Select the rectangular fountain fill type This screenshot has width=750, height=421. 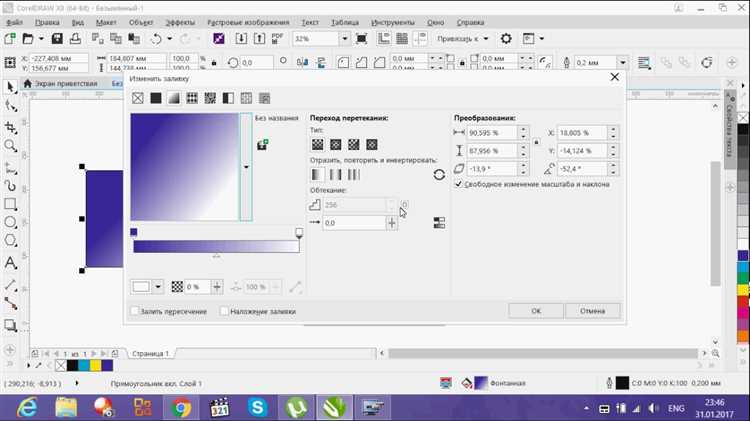(x=372, y=144)
